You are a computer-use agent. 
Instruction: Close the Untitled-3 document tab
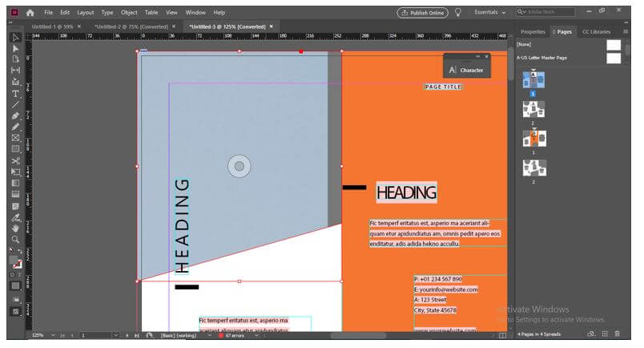coord(271,26)
